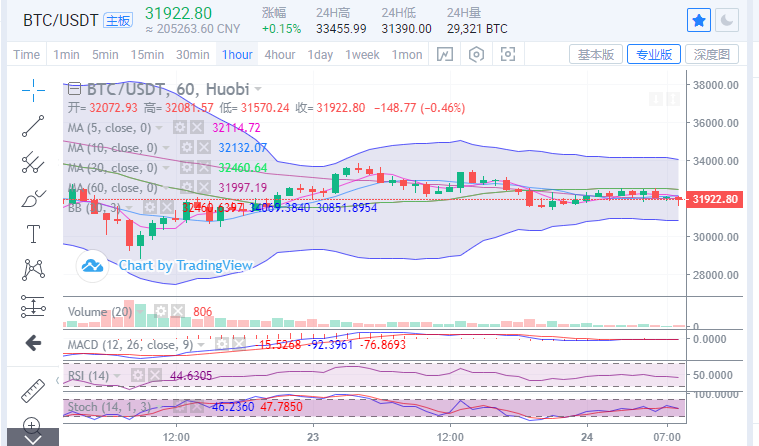The width and height of the screenshot is (759, 446).
Task: Click the 专业版 professional version button
Action: click(654, 54)
